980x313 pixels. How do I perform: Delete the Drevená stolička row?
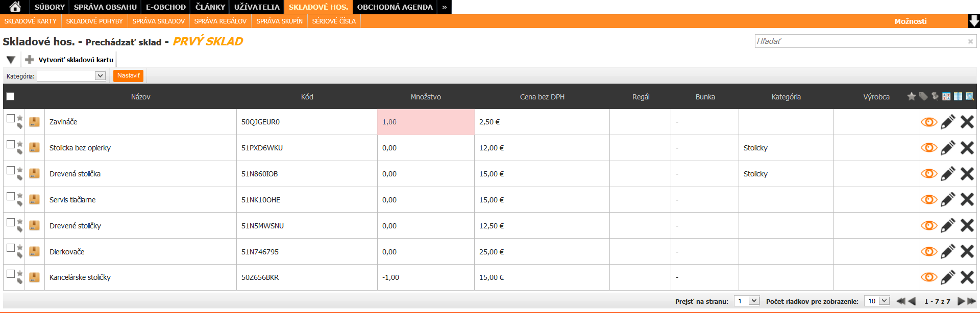(967, 174)
